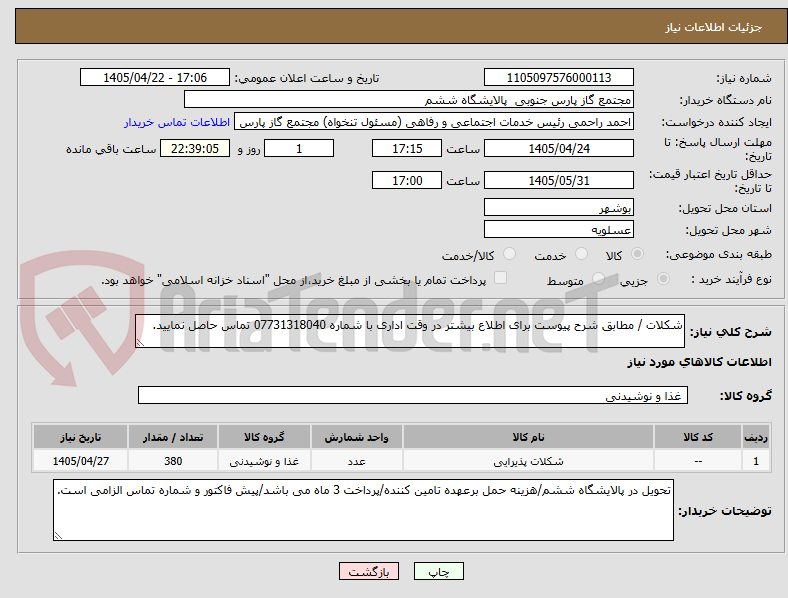Image resolution: width=788 pixels, height=598 pixels.
Task: Click the announcement date field 1405/04/22 - 17:06
Action: click(155, 78)
